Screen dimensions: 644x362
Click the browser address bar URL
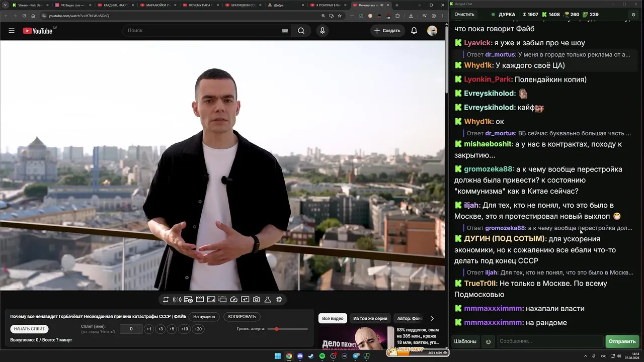pos(79,16)
